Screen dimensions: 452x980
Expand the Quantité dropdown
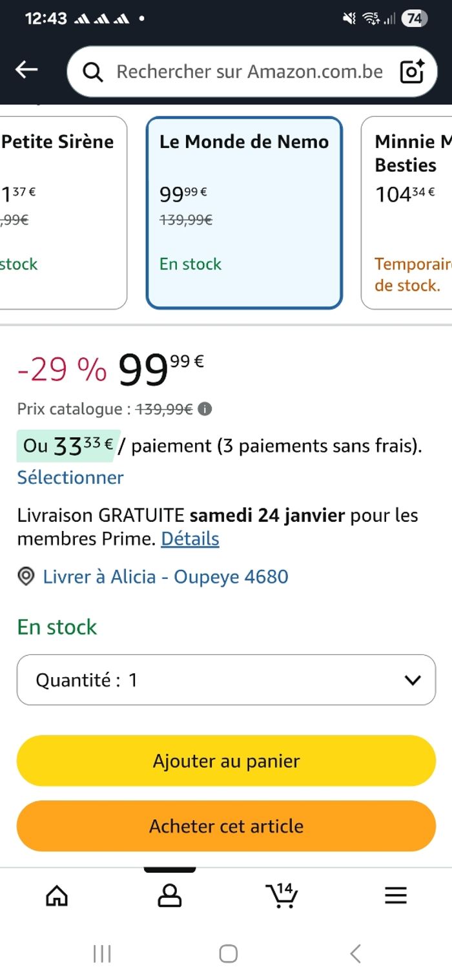(x=226, y=680)
